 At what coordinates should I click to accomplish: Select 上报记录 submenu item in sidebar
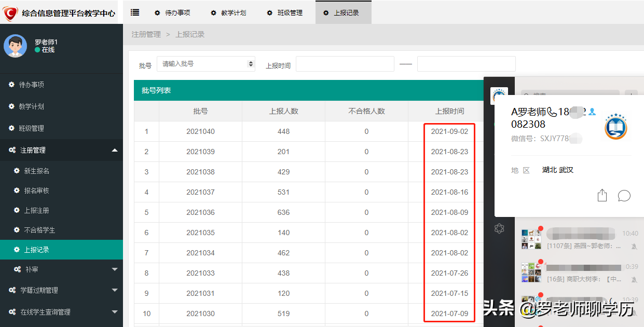click(x=61, y=250)
